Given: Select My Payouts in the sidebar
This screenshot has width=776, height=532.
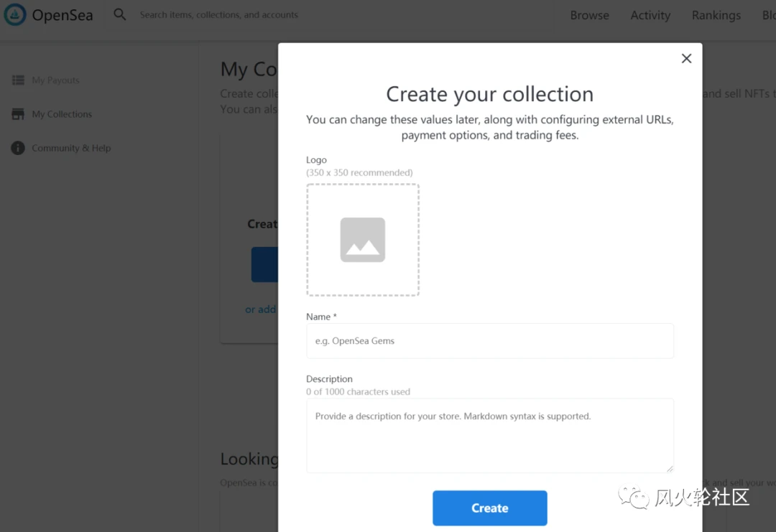Looking at the screenshot, I should click(x=55, y=80).
